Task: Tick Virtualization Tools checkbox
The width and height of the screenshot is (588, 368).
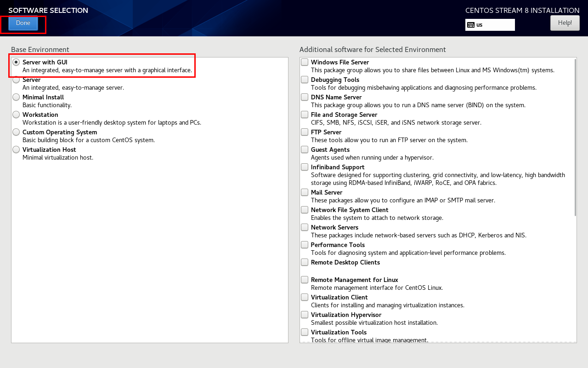Action: [305, 332]
